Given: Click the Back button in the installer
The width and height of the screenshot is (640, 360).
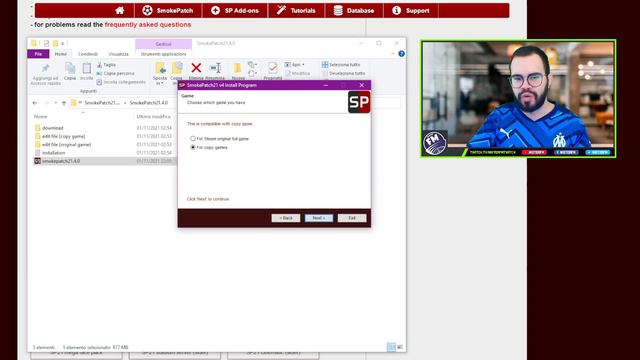Looking at the screenshot, I should tap(286, 218).
